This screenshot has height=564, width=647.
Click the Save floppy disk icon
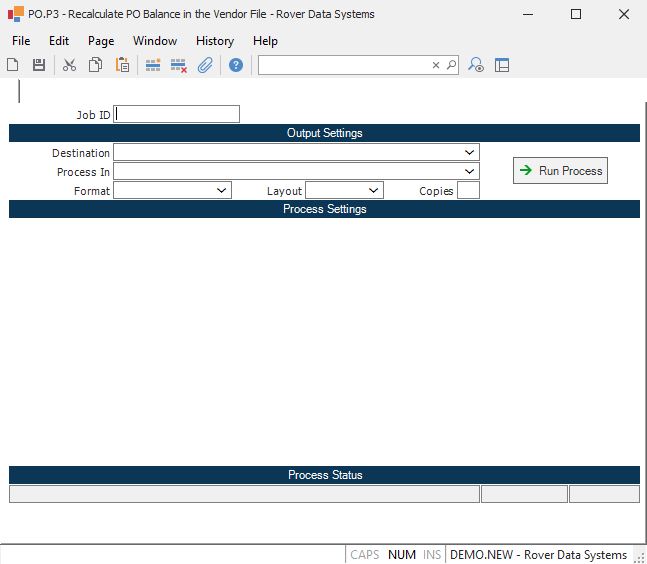point(39,65)
